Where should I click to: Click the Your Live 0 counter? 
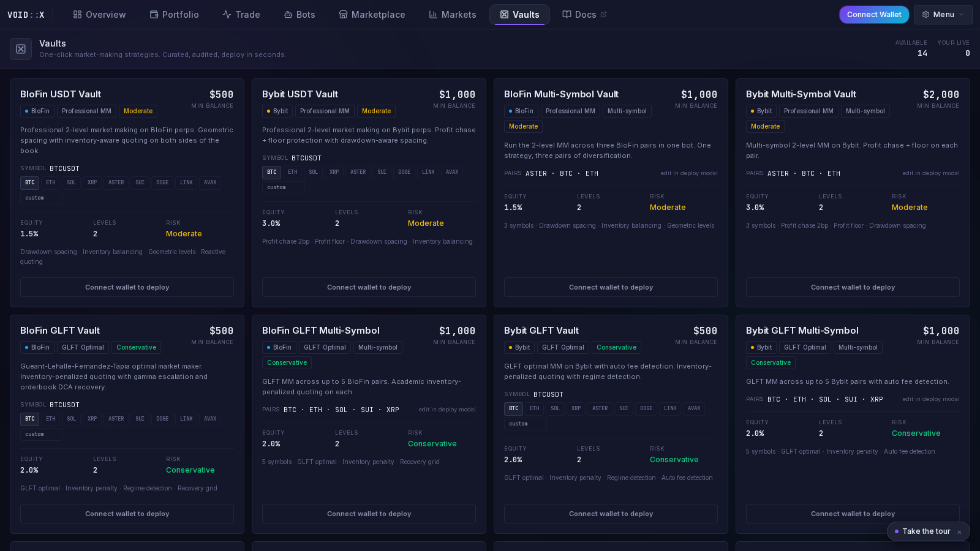click(954, 48)
